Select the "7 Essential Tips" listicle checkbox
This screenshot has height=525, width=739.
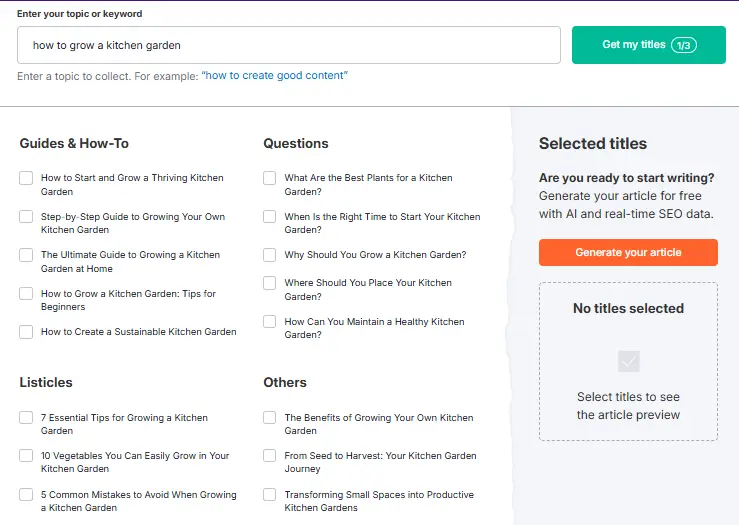26,418
